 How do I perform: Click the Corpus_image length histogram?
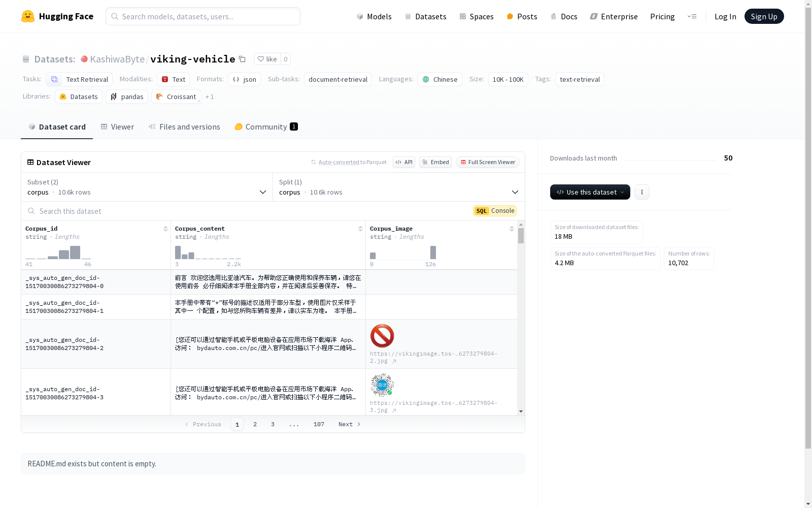(403, 253)
